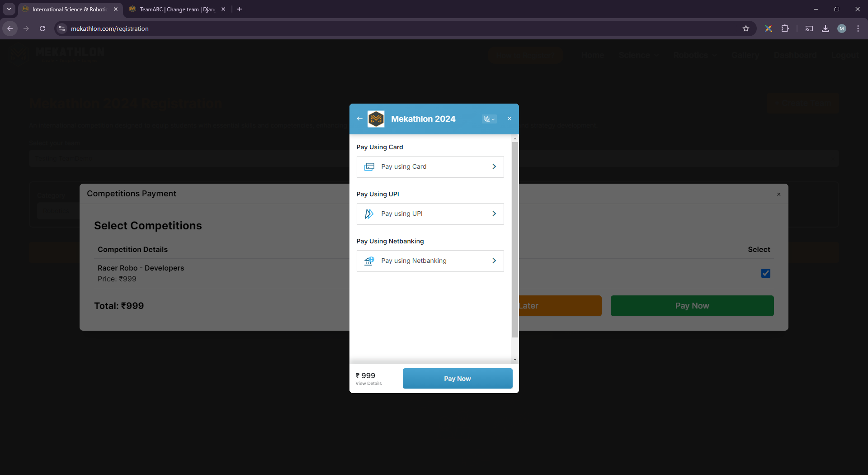The image size is (868, 475).
Task: Click Logout in the navigation
Action: (x=845, y=55)
